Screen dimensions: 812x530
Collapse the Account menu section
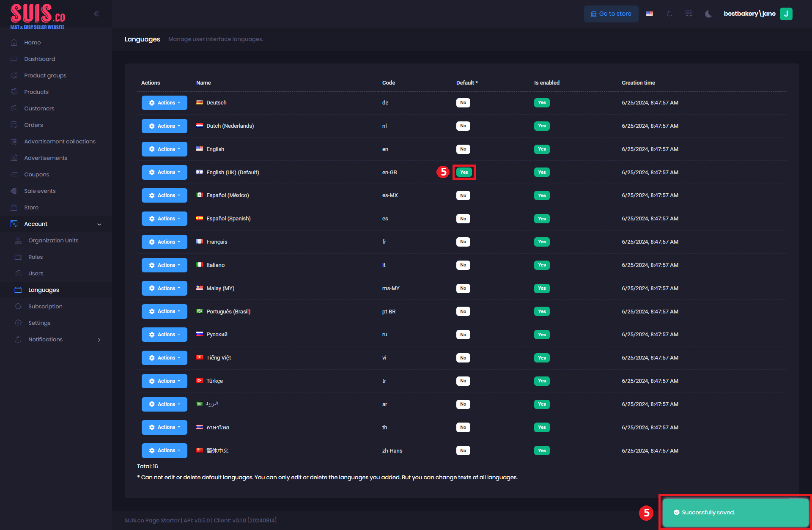click(x=99, y=224)
